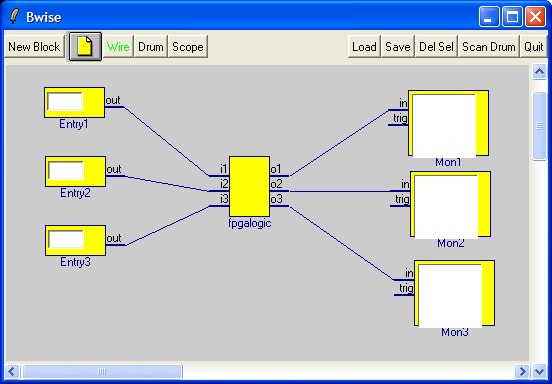Select the Mon1 monitor block
Image resolution: width=552 pixels, height=384 pixels.
448,123
